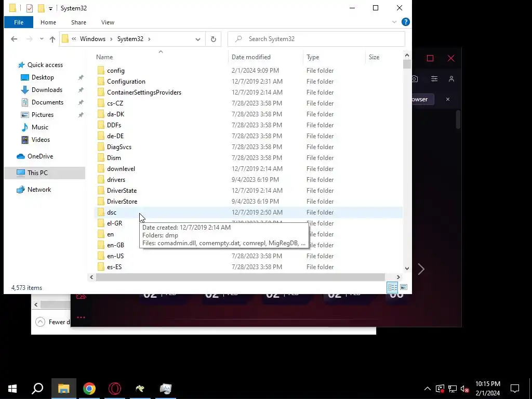Open the Share ribbon tab
The width and height of the screenshot is (532, 399).
click(x=78, y=22)
